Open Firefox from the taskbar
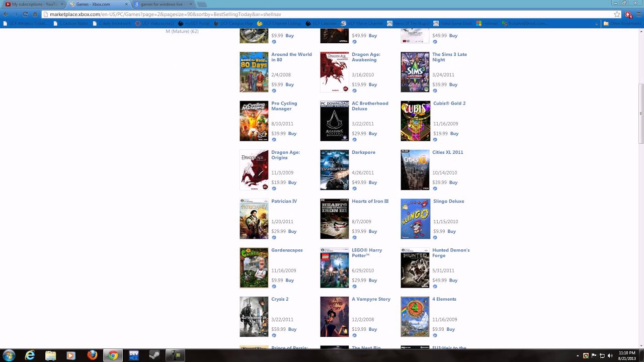 point(92,355)
